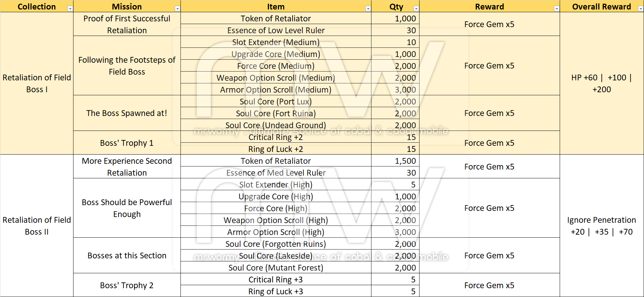Click the quantity 1,500 cell

395,161
